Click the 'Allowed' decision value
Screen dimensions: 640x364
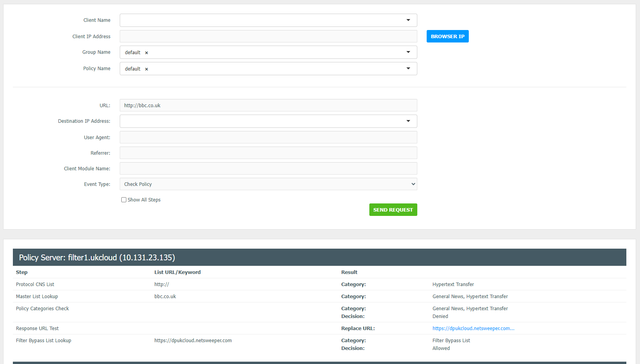click(x=441, y=348)
